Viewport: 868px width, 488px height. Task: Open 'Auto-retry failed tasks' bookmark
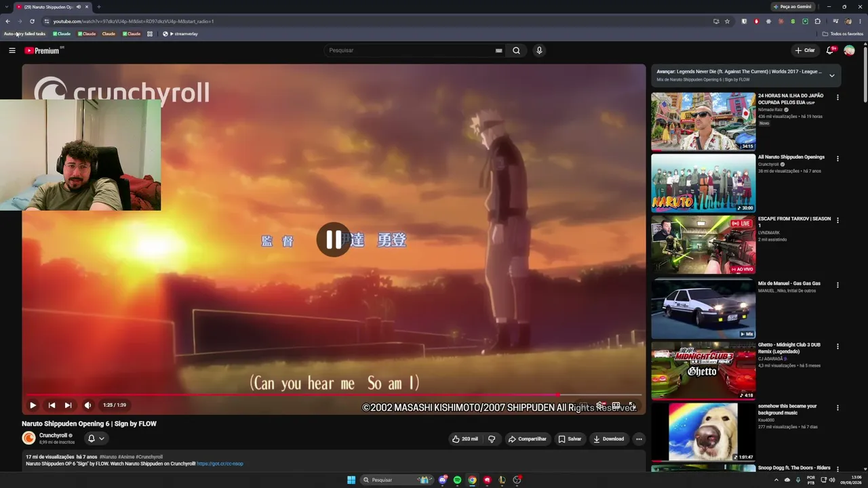coord(24,34)
